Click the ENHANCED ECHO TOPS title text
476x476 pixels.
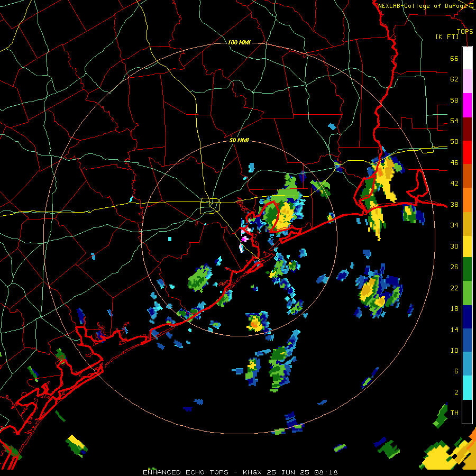coord(185,472)
